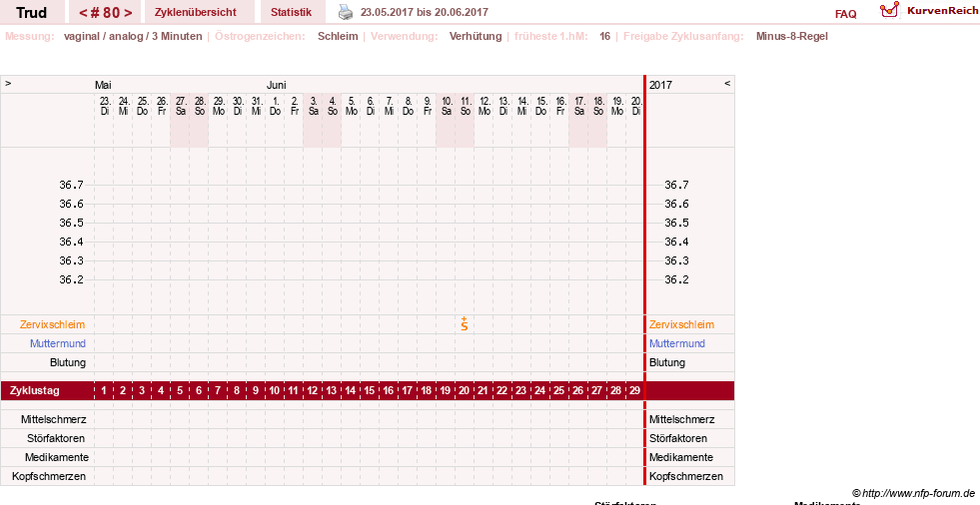Open the Statistik tab
Viewport: 980px width, 505px height.
[x=292, y=13]
